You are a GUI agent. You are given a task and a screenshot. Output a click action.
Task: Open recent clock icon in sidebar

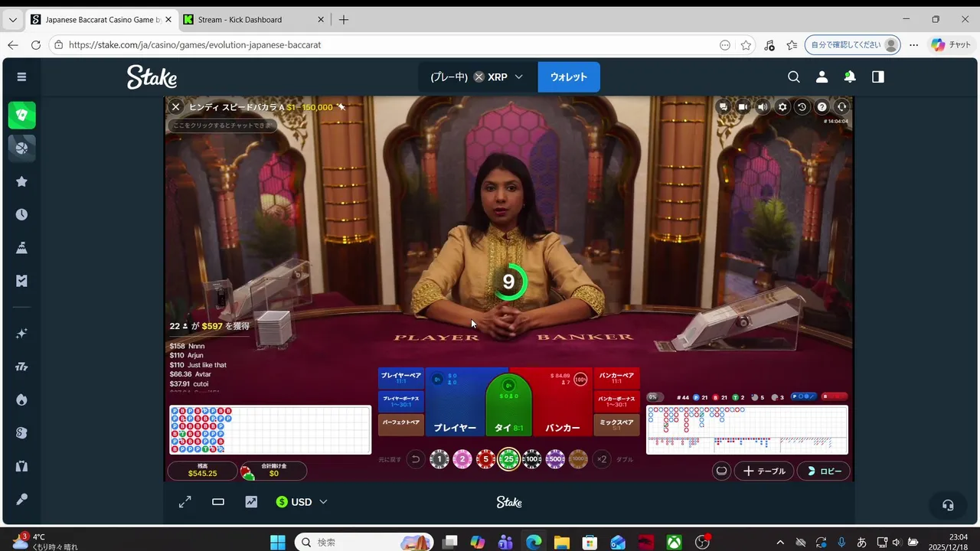pos(21,214)
